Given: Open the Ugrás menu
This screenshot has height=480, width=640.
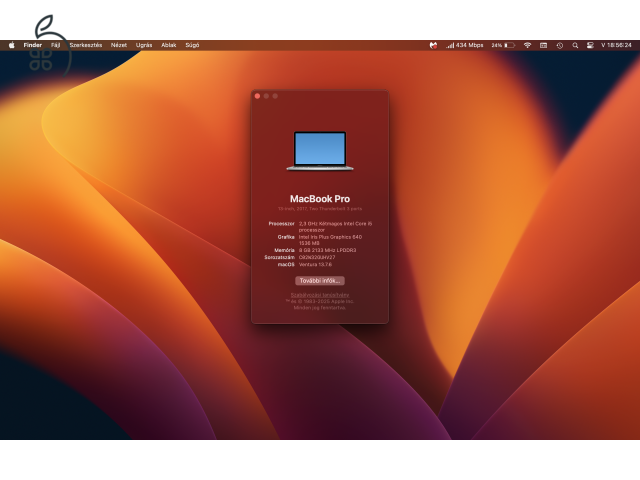Looking at the screenshot, I should 144,45.
